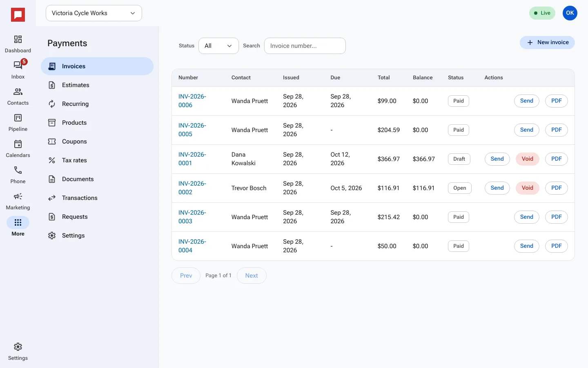The height and width of the screenshot is (368, 588).
Task: Click the Coupons ticket icon
Action: pyautogui.click(x=52, y=141)
